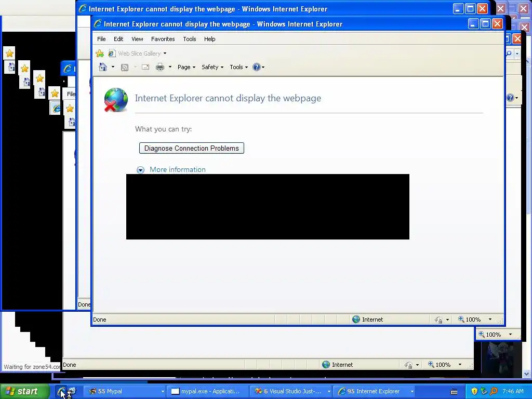Open the Favorites menu in the menu bar
The height and width of the screenshot is (399, 532).
163,39
